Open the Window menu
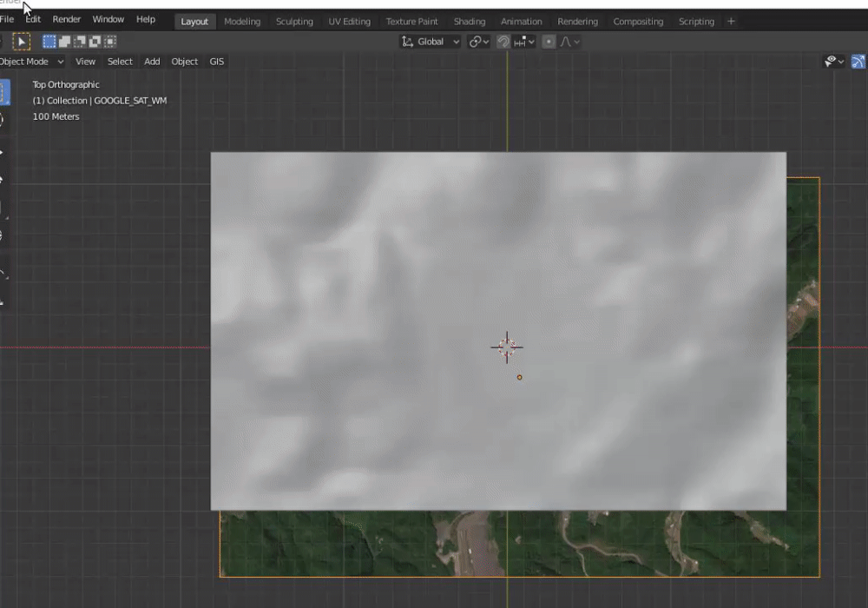 point(108,19)
